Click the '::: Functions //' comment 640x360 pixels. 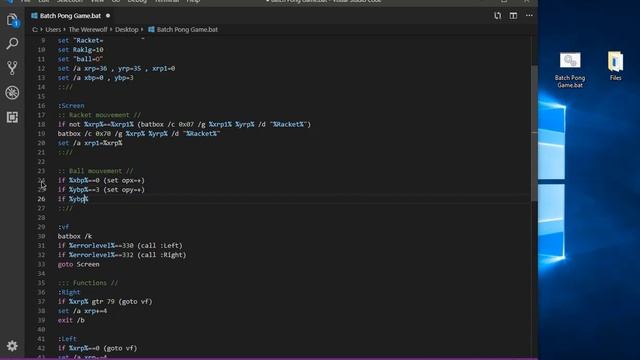tap(88, 283)
